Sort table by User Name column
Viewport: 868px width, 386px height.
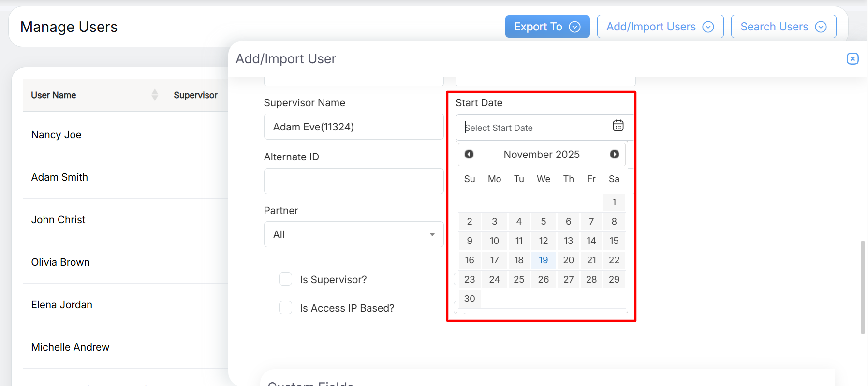(154, 95)
